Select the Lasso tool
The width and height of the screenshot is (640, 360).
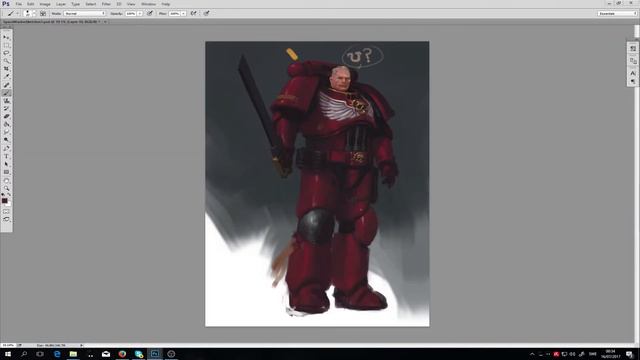(6, 53)
